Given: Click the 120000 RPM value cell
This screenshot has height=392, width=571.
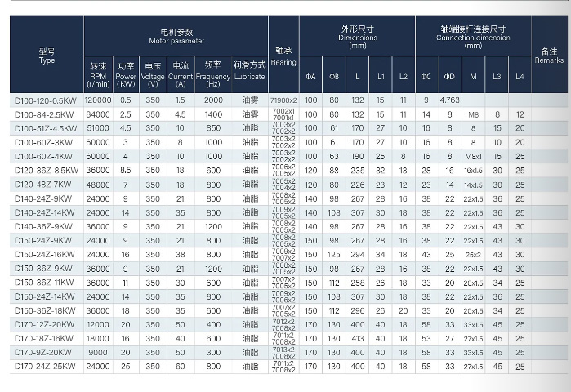Looking at the screenshot, I should [x=99, y=100].
